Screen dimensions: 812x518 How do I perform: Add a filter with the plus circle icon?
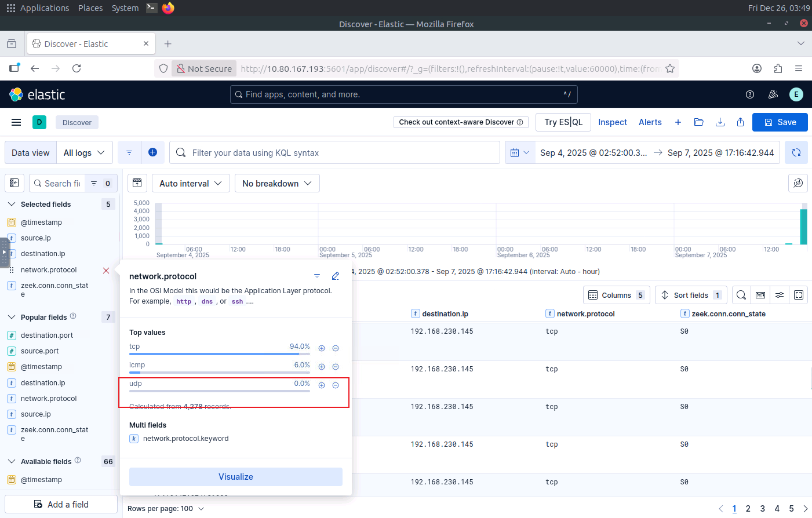point(152,152)
